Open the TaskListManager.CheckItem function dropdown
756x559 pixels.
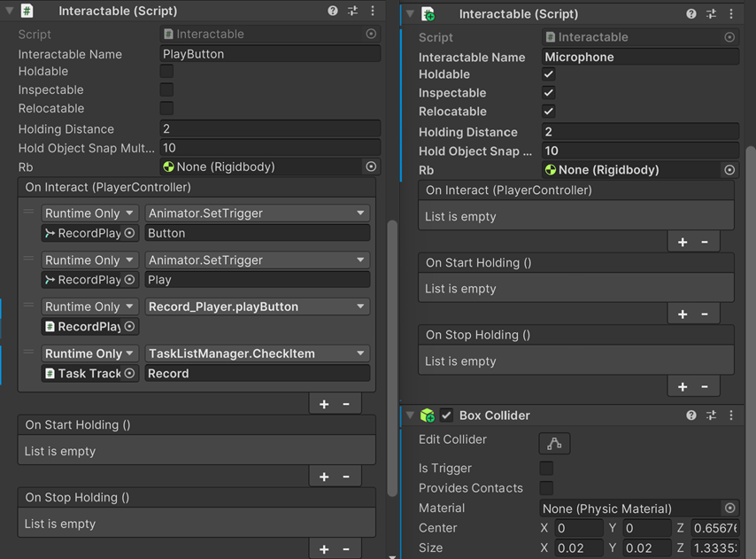click(x=257, y=353)
